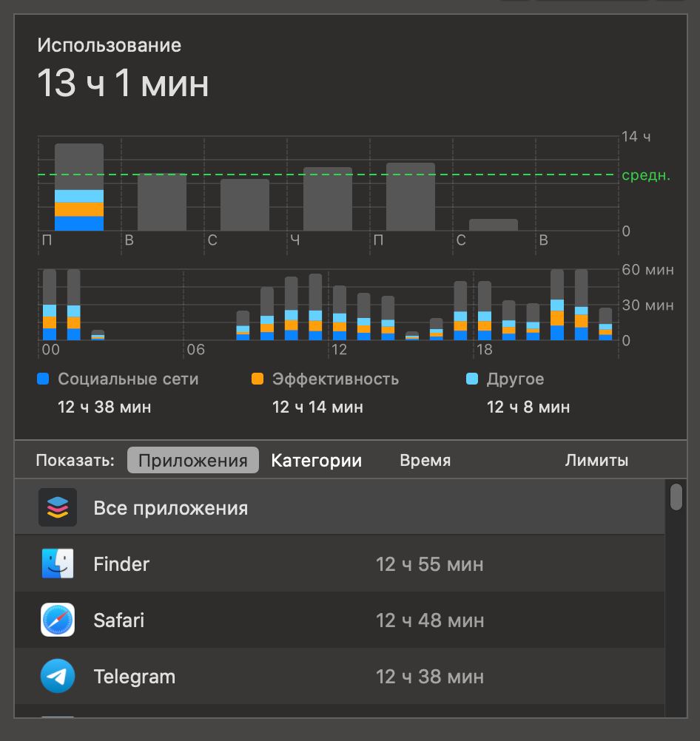The image size is (700, 741).
Task: Select the Telegram row label
Action: point(135,676)
